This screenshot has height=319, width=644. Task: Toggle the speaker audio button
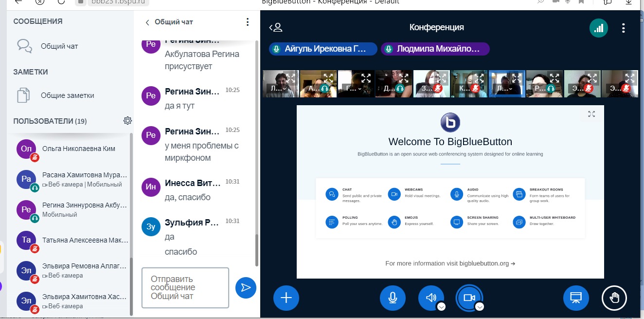click(x=430, y=298)
